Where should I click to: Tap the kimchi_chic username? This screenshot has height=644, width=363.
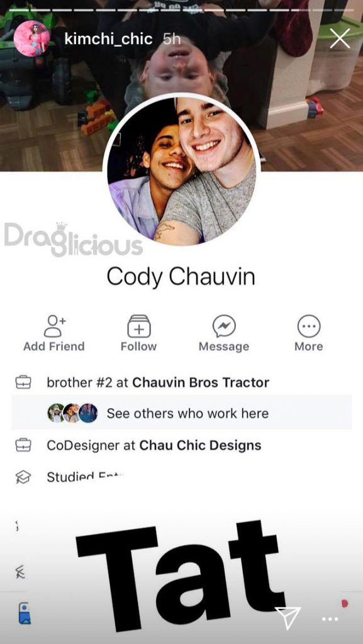click(x=108, y=39)
